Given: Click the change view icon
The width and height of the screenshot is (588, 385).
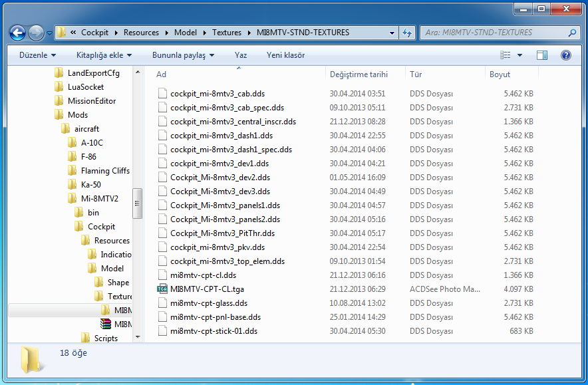Looking at the screenshot, I should click(505, 55).
